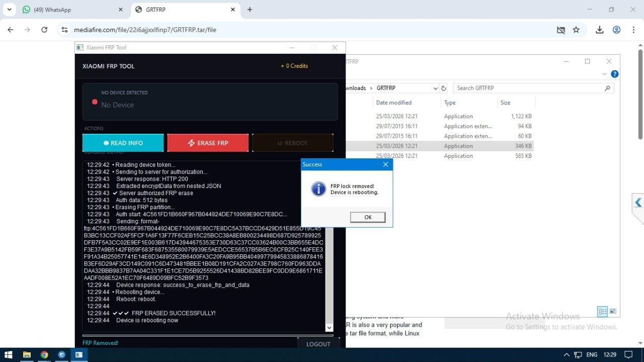
Task: Select GRTFRP breadcrumb in address bar
Action: coord(386,88)
